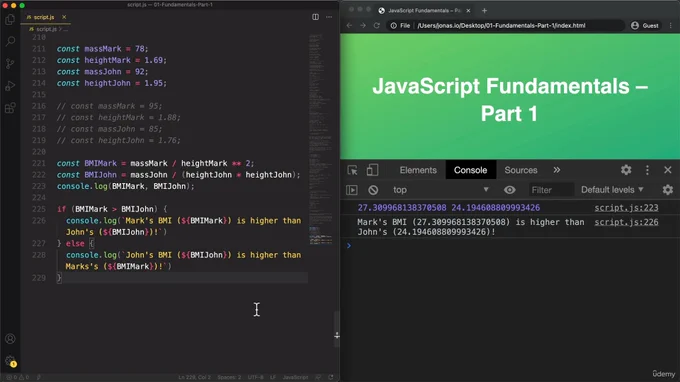
Task: Click the feedback icon in status bar
Action: (x=319, y=377)
